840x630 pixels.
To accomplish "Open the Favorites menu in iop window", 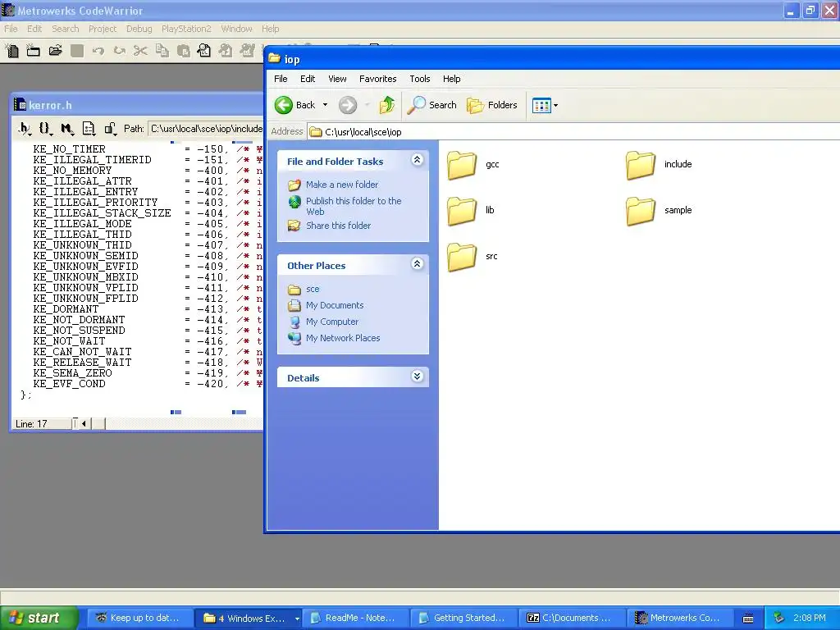I will coord(377,79).
